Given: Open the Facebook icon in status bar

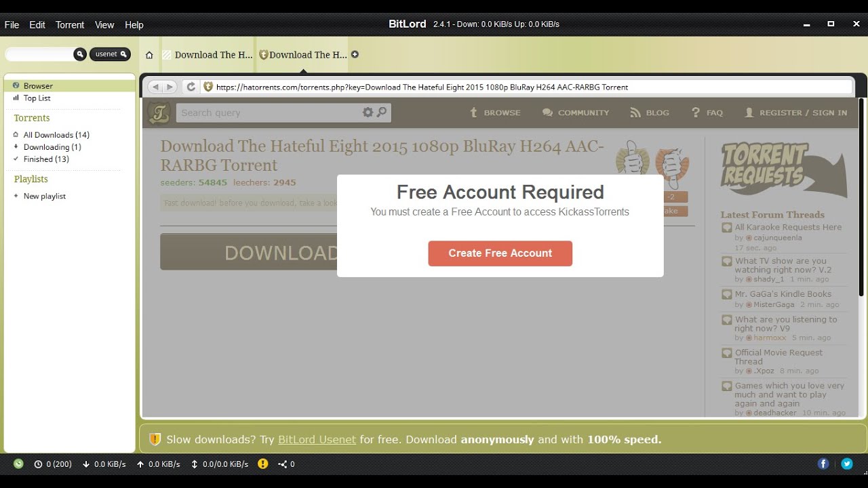Looking at the screenshot, I should pos(823,464).
